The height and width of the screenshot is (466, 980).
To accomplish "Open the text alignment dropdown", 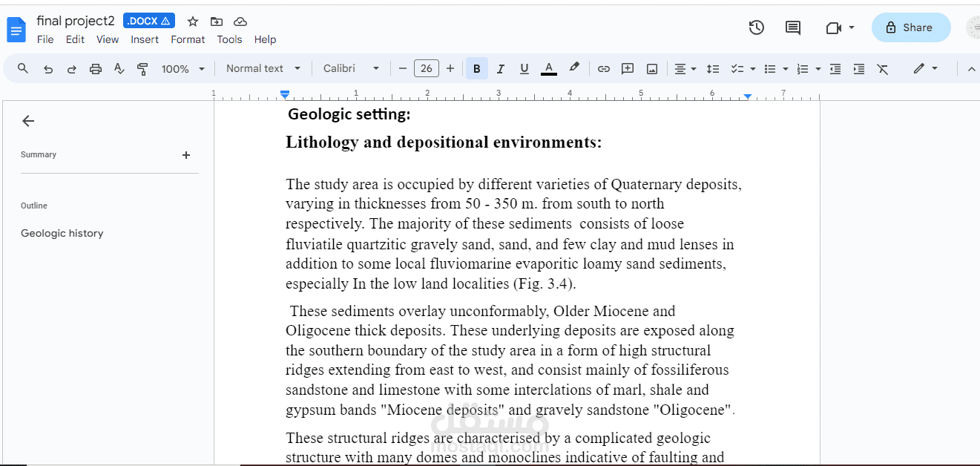I will tap(685, 69).
